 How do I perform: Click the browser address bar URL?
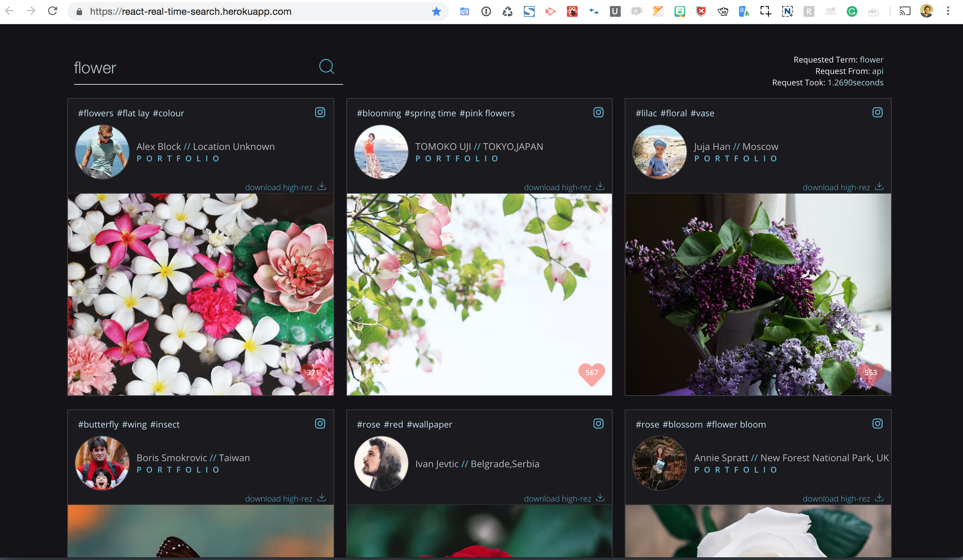tap(190, 11)
